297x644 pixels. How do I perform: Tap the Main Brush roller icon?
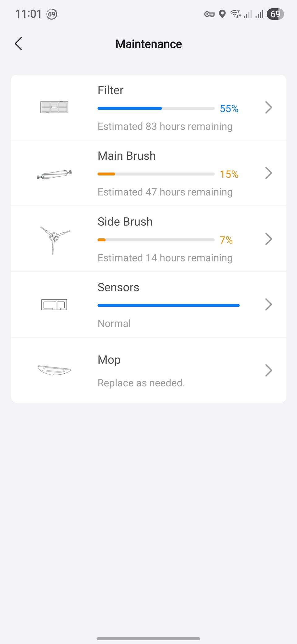click(54, 175)
